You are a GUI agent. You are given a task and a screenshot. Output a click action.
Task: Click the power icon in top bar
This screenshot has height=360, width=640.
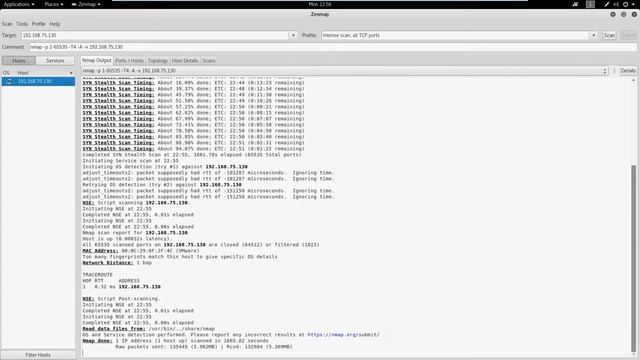pos(625,4)
